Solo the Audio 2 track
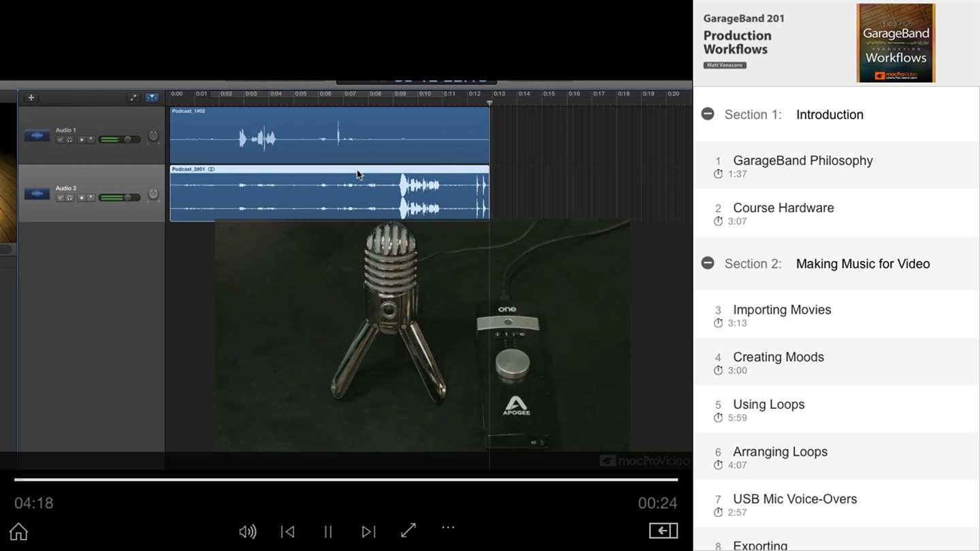980x551 pixels. 69,198
